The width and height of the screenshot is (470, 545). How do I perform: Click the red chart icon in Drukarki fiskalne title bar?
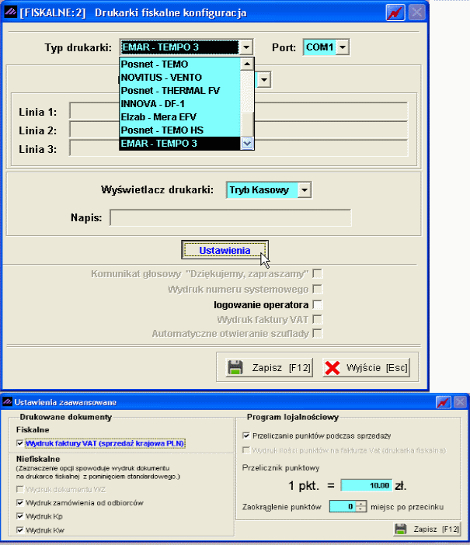coord(395,13)
